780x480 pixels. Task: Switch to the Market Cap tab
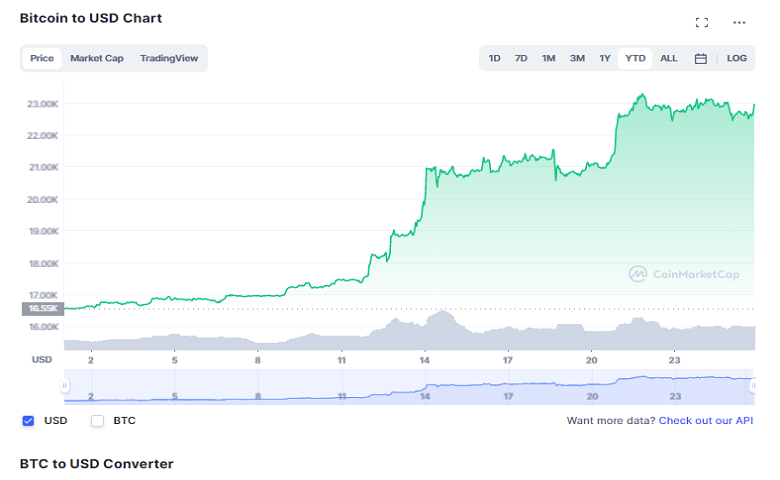[x=97, y=58]
